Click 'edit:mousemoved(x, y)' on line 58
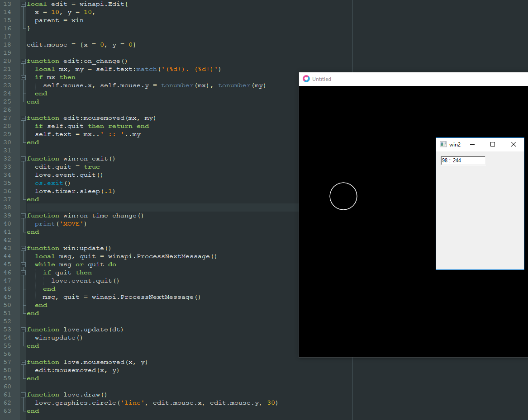This screenshot has height=420, width=528. click(77, 370)
